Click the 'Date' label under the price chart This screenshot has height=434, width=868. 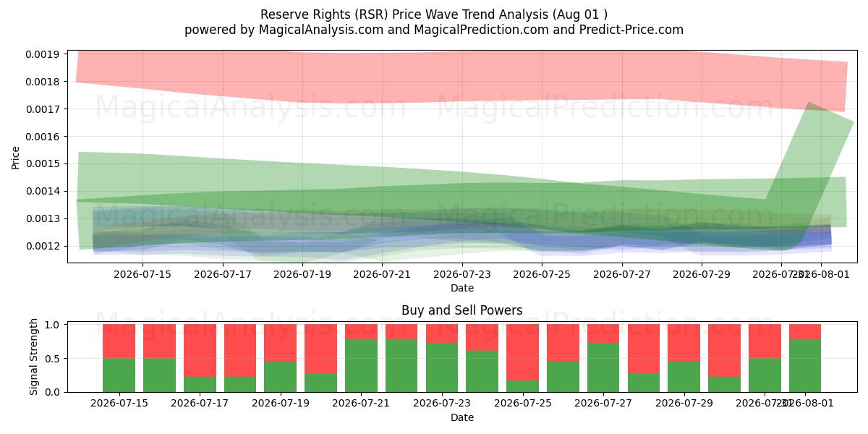click(x=462, y=288)
